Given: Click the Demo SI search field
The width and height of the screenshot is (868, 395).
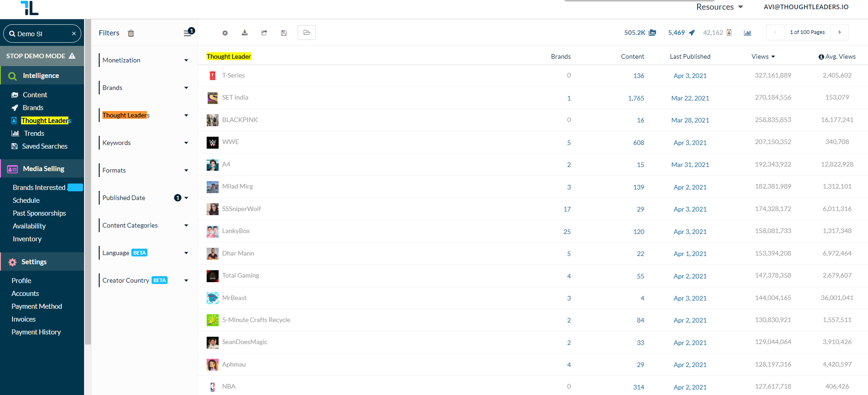Looking at the screenshot, I should (42, 33).
